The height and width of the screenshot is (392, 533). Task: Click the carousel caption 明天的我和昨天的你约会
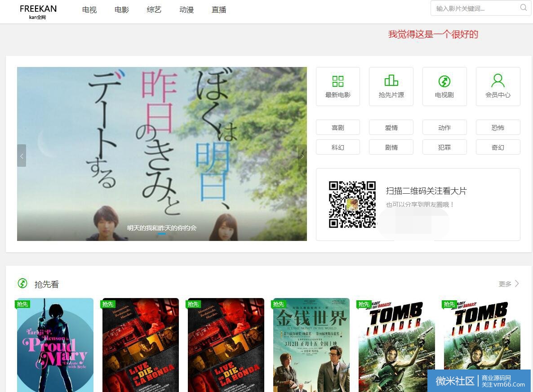tap(162, 228)
